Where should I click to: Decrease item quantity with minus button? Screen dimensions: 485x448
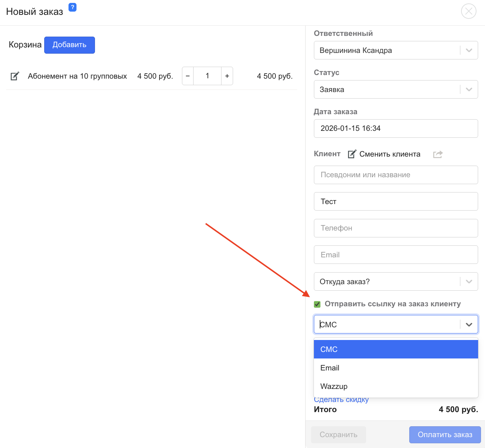pos(188,76)
